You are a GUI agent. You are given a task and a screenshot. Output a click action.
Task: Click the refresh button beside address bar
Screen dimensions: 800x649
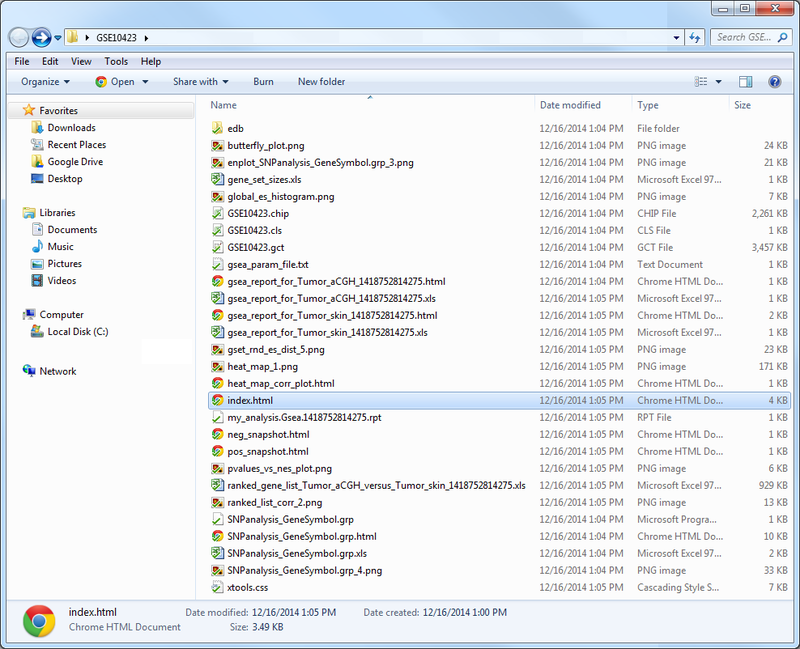694,38
